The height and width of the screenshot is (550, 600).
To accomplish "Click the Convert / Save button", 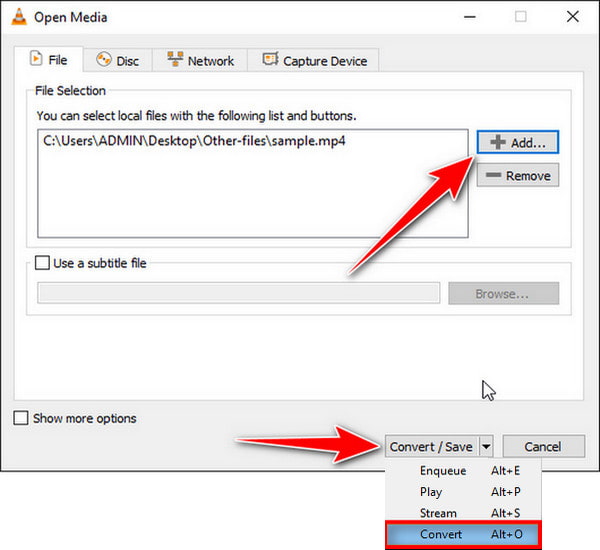I will pyautogui.click(x=431, y=446).
